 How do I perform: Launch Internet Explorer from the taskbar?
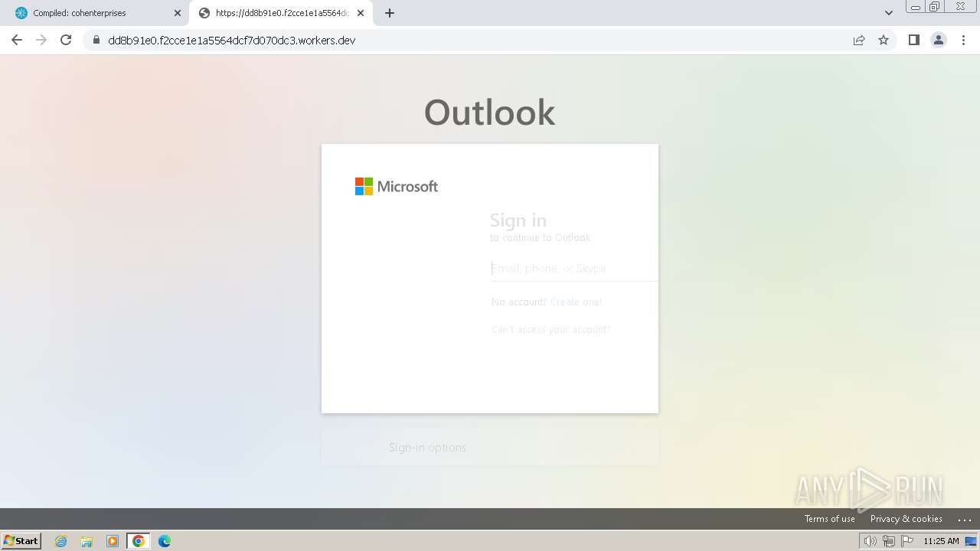click(61, 541)
